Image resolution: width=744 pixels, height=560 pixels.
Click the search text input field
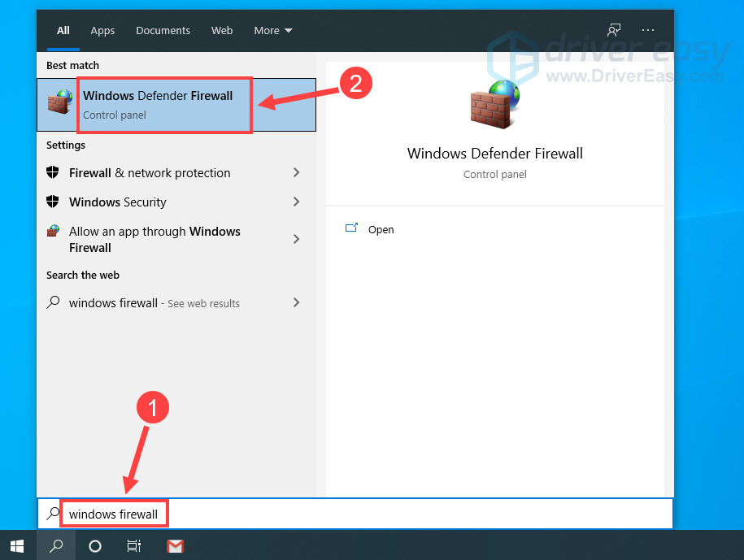click(366, 514)
